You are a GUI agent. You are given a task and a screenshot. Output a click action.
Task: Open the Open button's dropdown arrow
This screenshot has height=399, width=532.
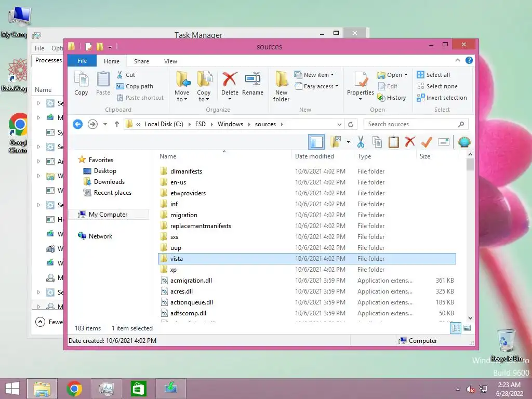406,75
